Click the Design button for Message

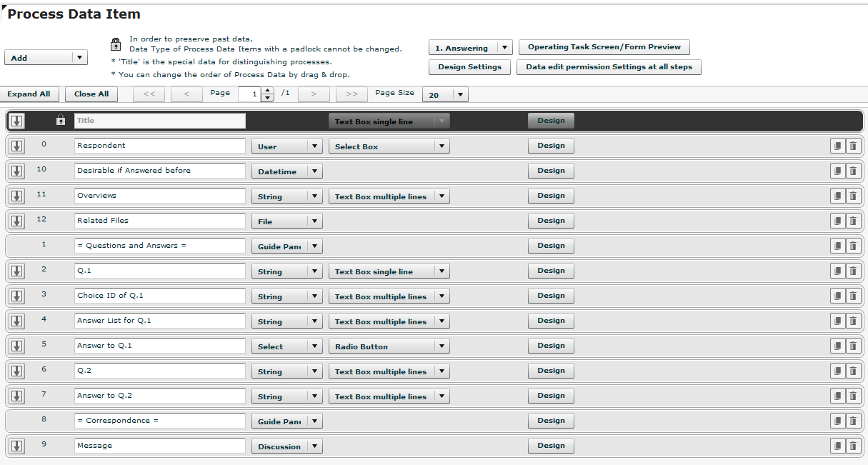click(x=550, y=445)
